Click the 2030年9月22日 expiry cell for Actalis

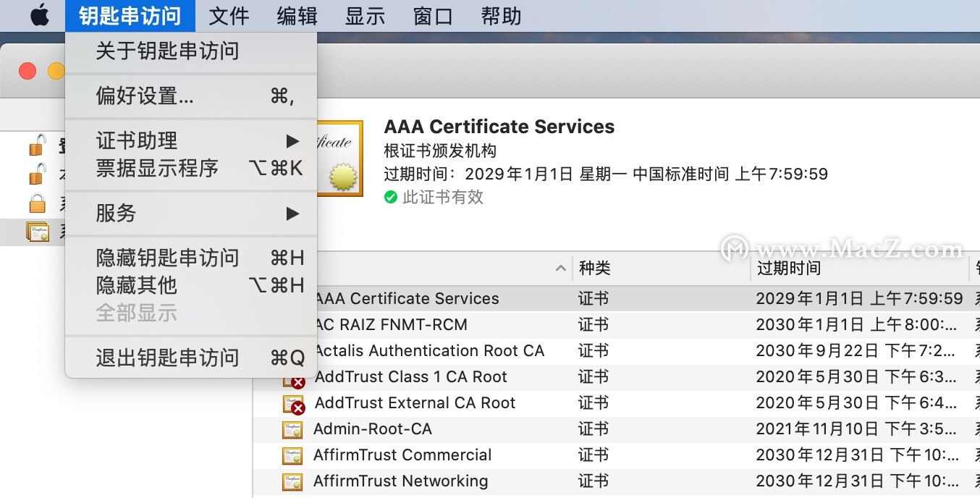click(x=856, y=351)
